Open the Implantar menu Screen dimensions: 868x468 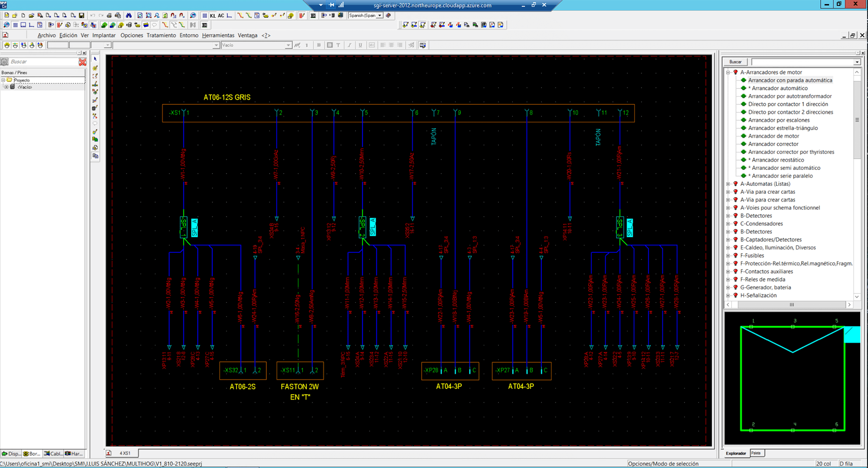pos(104,35)
